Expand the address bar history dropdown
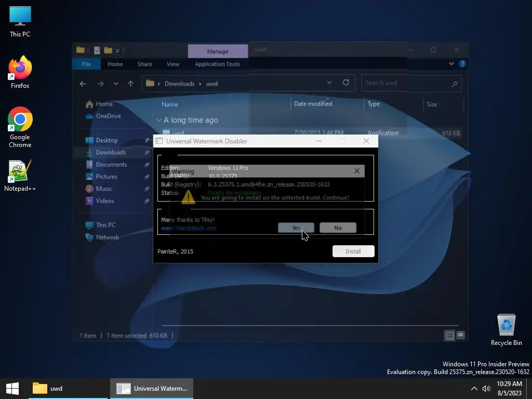 (329, 83)
